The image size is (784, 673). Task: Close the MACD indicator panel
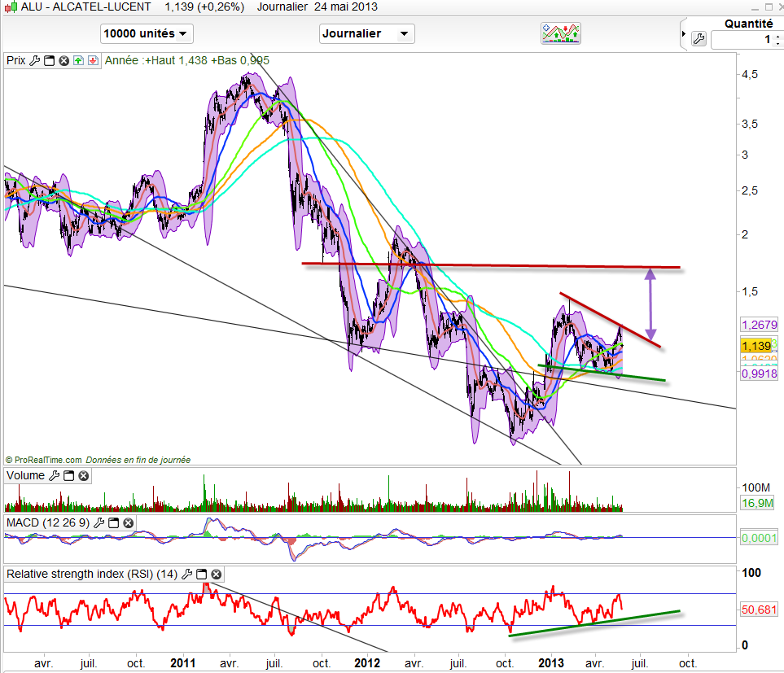[x=129, y=522]
